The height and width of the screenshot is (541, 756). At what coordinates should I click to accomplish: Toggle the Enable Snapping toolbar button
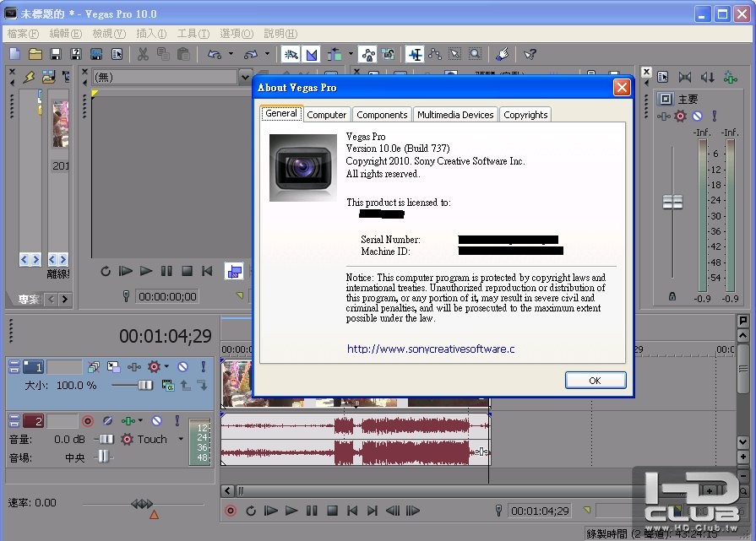291,54
